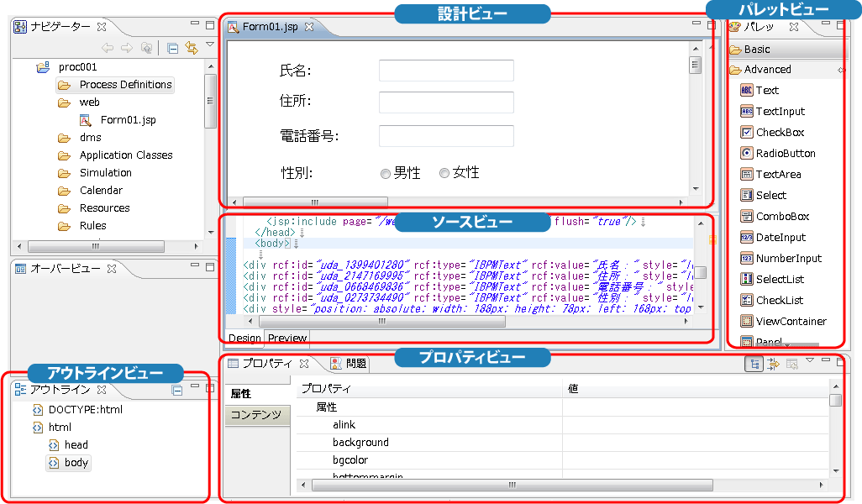
Task: Select the Calendar folder
Action: pos(90,190)
